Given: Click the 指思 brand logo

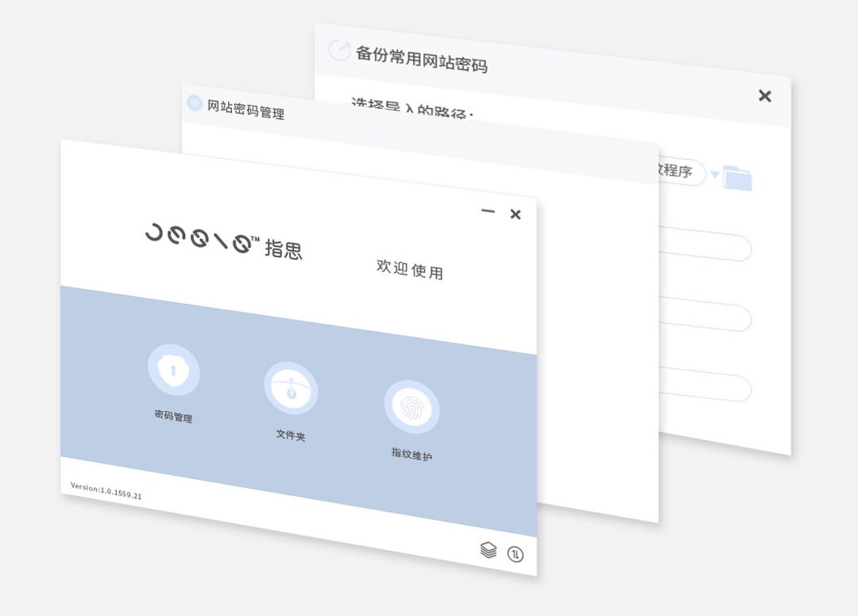Looking at the screenshot, I should point(223,240).
